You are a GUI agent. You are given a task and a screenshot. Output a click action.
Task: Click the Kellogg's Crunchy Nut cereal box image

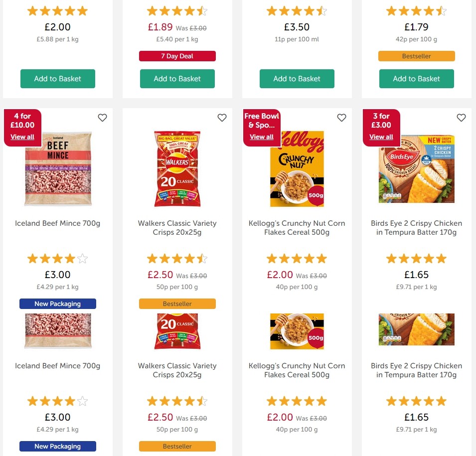pyautogui.click(x=297, y=168)
